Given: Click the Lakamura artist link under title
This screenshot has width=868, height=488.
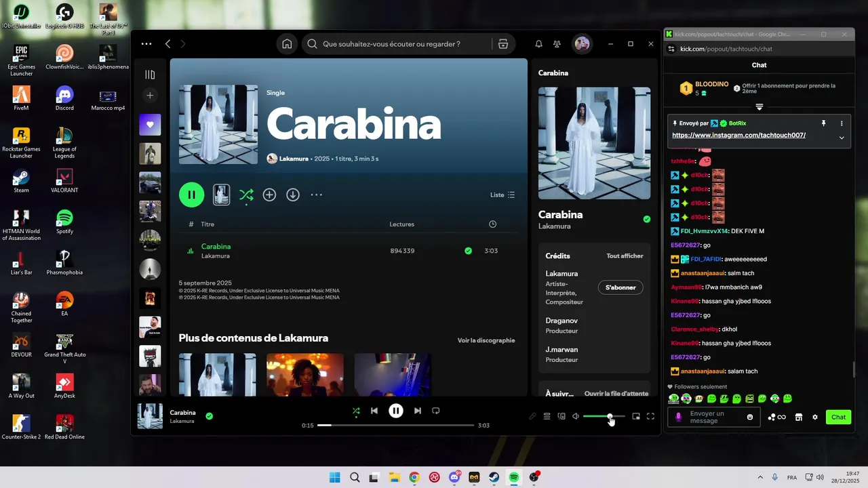Looking at the screenshot, I should pyautogui.click(x=294, y=159).
